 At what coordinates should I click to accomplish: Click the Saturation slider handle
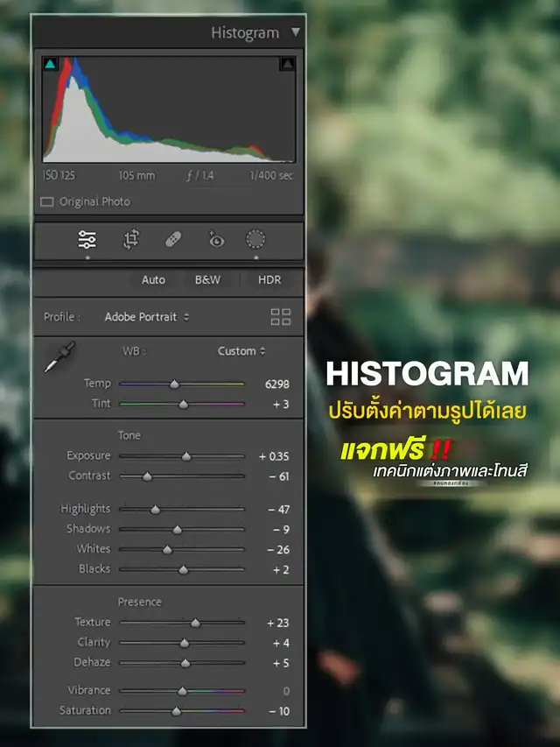[x=176, y=711]
